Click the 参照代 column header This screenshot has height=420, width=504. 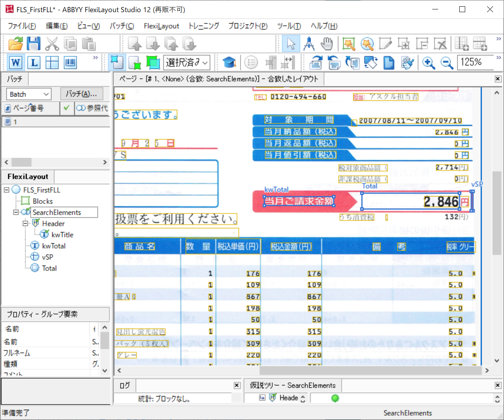(92, 108)
